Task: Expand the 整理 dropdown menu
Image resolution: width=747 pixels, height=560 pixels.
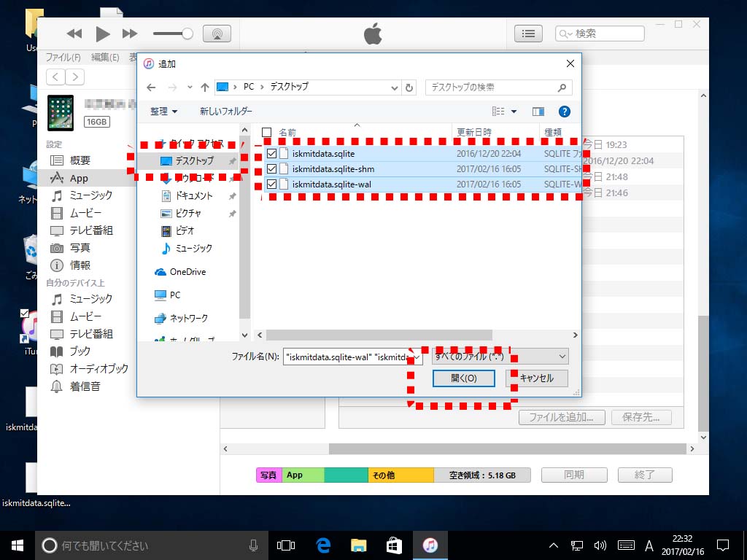Action: (164, 112)
